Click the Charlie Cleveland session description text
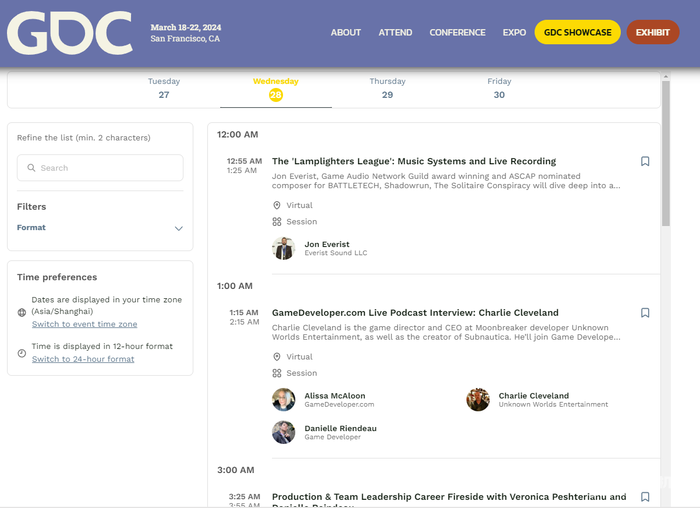Image resolution: width=700 pixels, height=508 pixels. (x=446, y=332)
